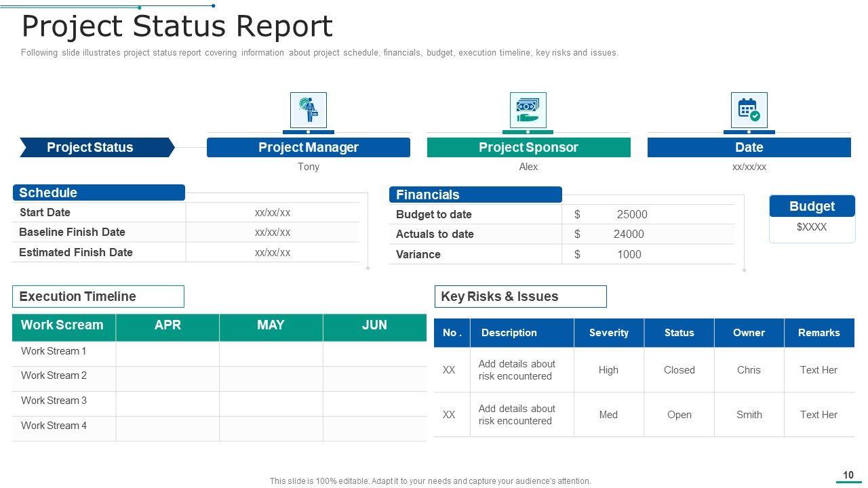Select the risk description in the Med row
Image resolution: width=868 pixels, height=488 pixels.
click(x=517, y=415)
